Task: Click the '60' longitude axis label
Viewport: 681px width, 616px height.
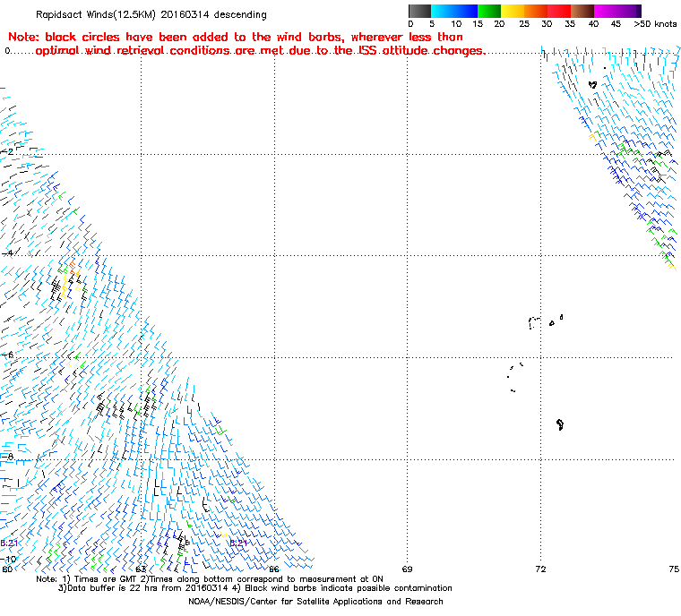Action: coord(7,569)
